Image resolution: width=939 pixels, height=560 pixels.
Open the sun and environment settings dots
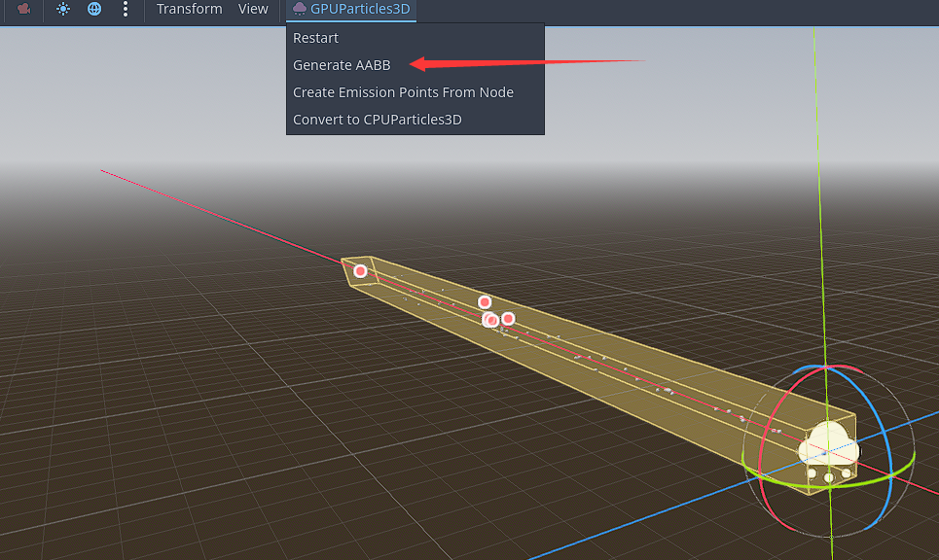pyautogui.click(x=126, y=9)
